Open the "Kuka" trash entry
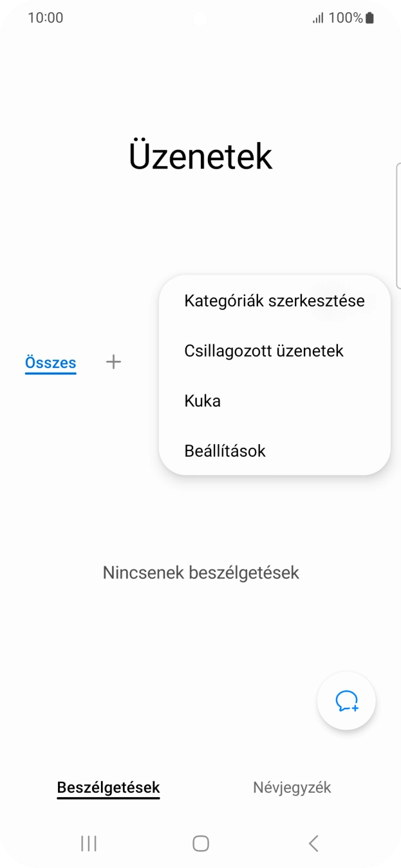Image resolution: width=401 pixels, height=868 pixels. click(202, 400)
